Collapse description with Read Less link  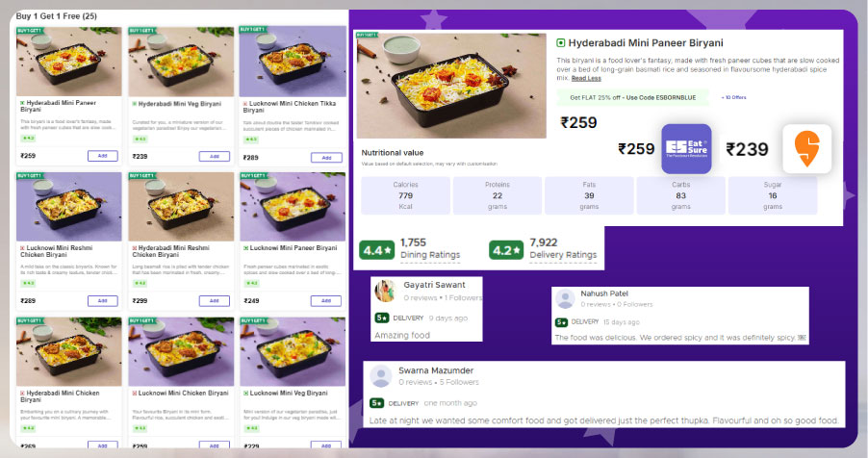(x=586, y=79)
